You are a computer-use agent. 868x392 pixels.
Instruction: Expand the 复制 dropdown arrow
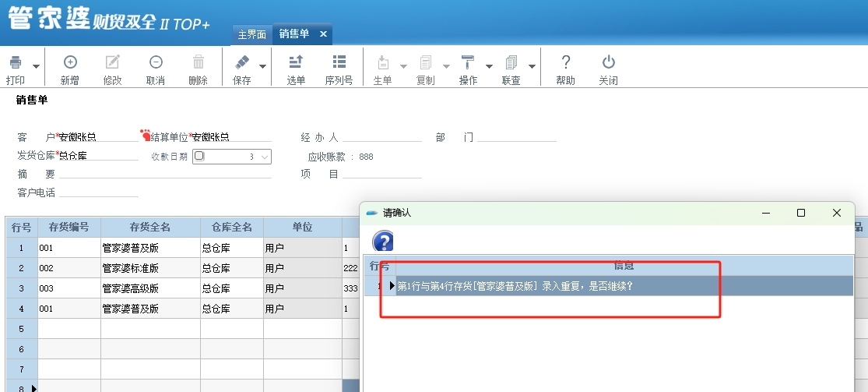pyautogui.click(x=446, y=66)
